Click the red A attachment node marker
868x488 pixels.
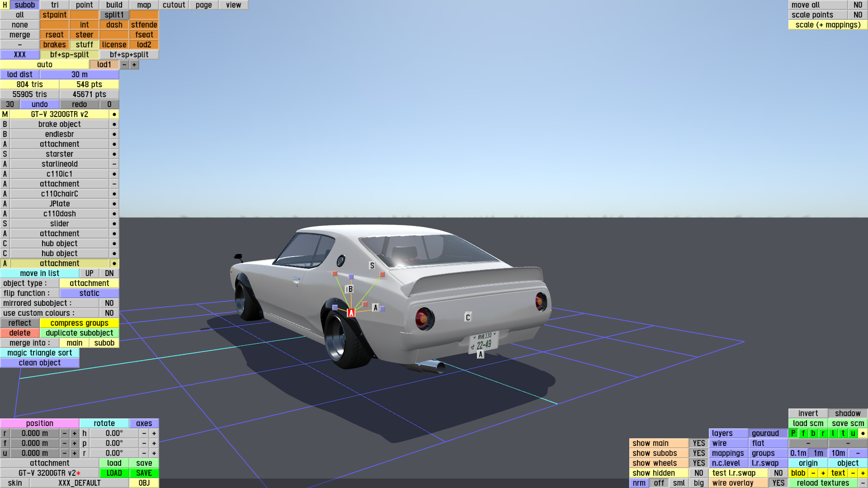click(351, 313)
